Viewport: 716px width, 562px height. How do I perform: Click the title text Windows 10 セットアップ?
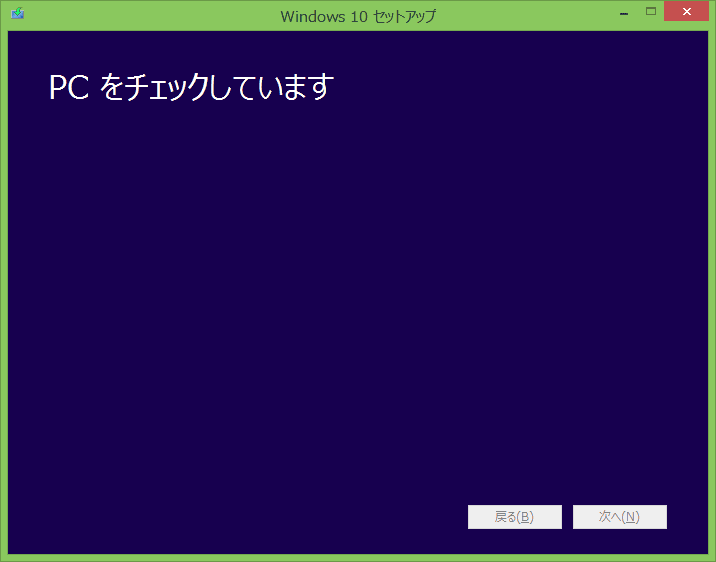[358, 16]
